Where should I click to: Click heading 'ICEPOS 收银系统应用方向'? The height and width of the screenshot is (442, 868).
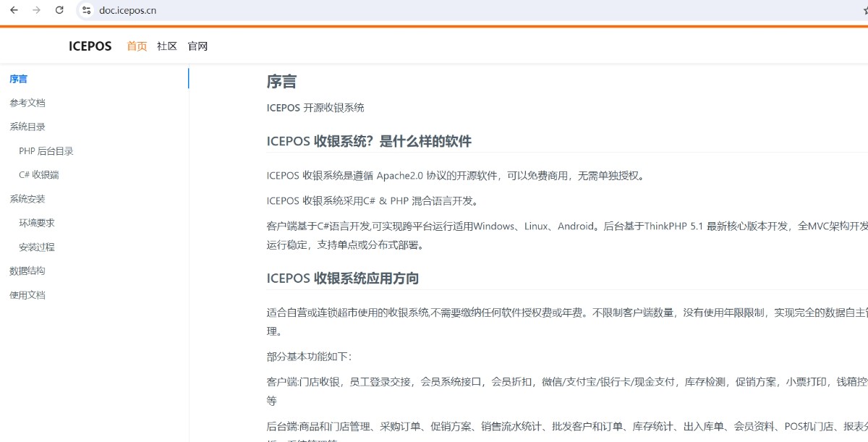coord(343,279)
